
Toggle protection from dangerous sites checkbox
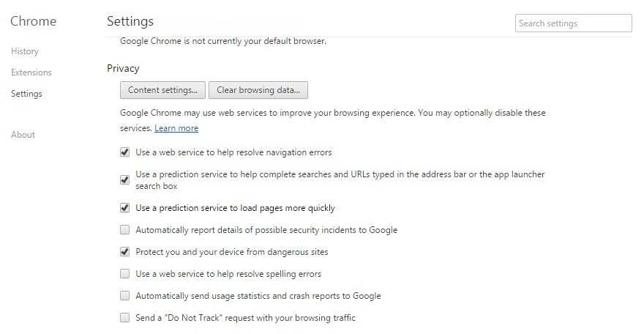[124, 252]
